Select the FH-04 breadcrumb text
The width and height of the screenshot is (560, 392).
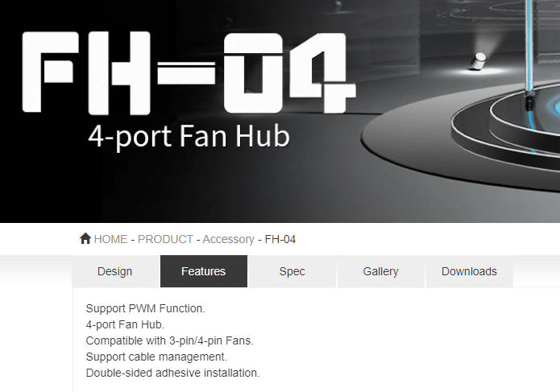click(280, 239)
